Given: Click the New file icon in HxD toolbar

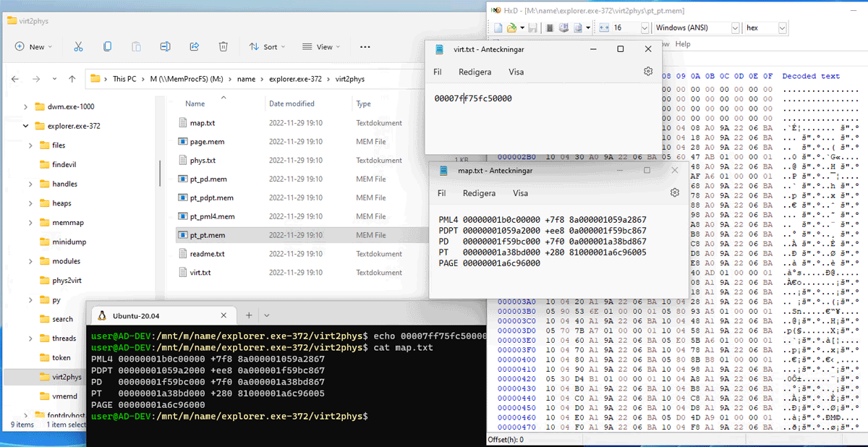Looking at the screenshot, I should (498, 27).
